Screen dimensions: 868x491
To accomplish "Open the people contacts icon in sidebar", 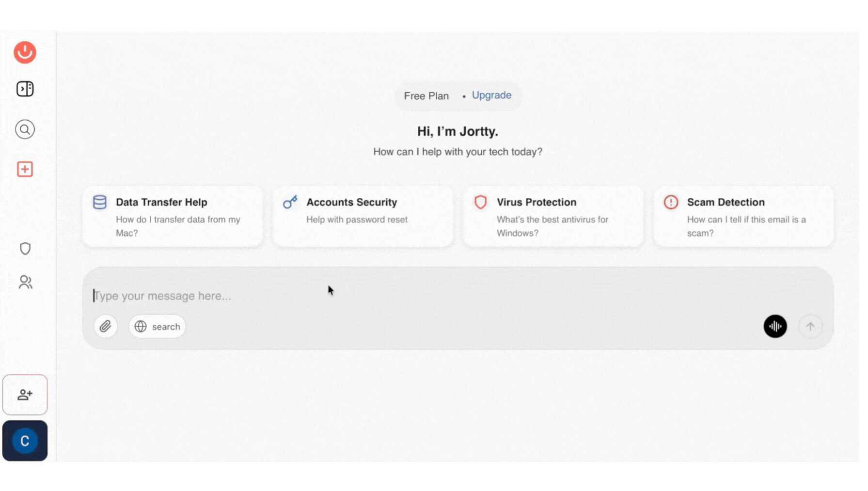I will click(25, 282).
